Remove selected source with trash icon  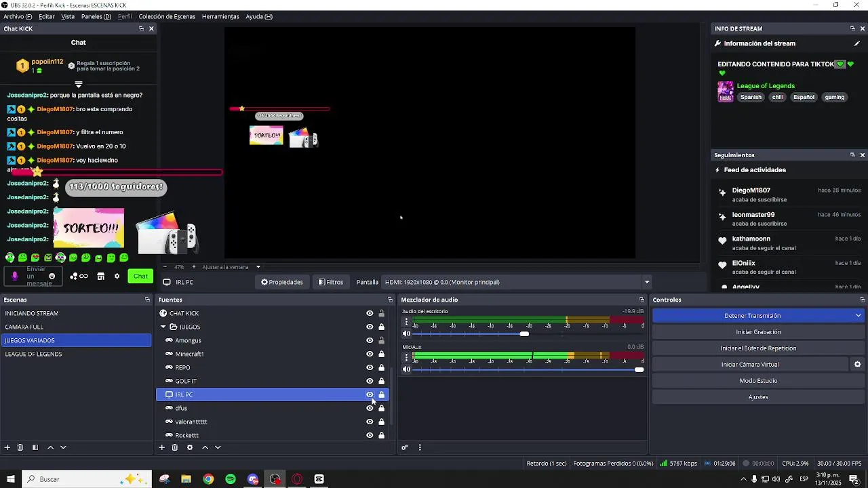(175, 447)
